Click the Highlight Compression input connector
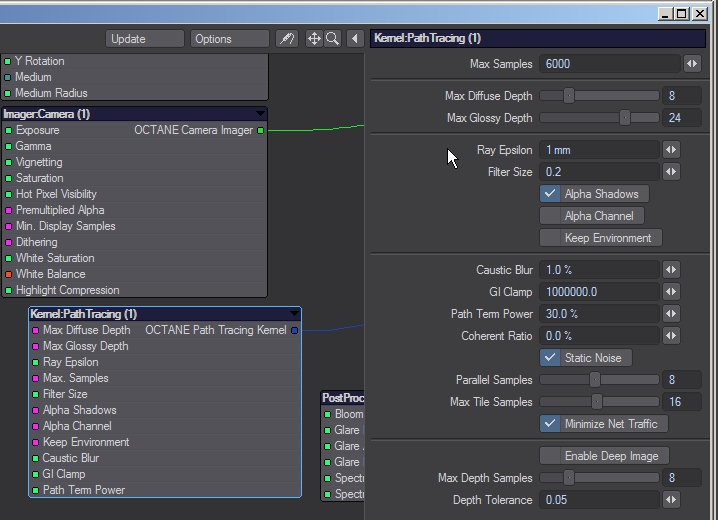 click(9, 290)
